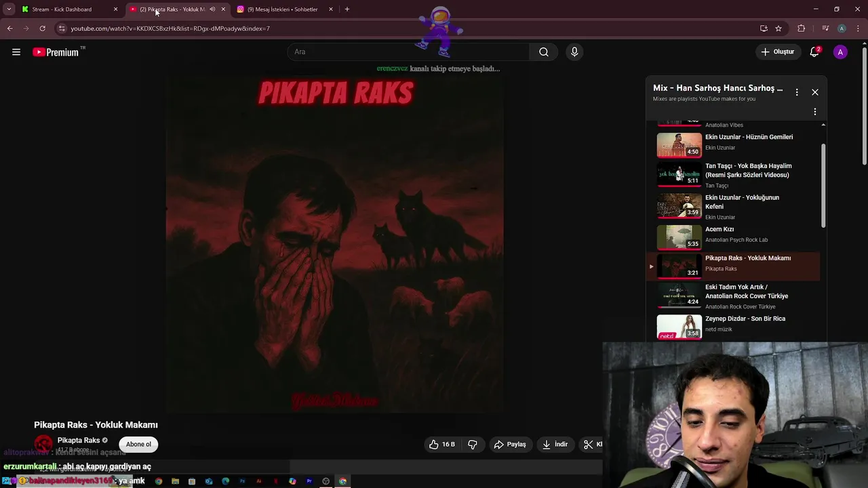Subscribe with the Abone ol button
Viewport: 868px width, 488px height.
(x=138, y=445)
